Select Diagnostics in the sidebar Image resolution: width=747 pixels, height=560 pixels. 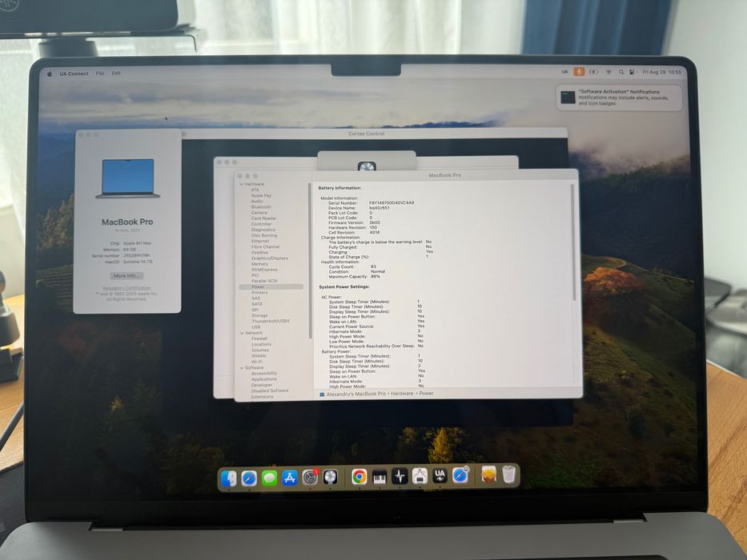point(263,230)
